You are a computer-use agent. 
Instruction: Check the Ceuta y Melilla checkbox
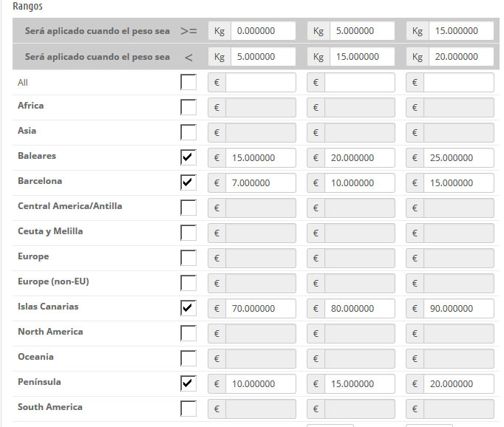click(x=188, y=233)
